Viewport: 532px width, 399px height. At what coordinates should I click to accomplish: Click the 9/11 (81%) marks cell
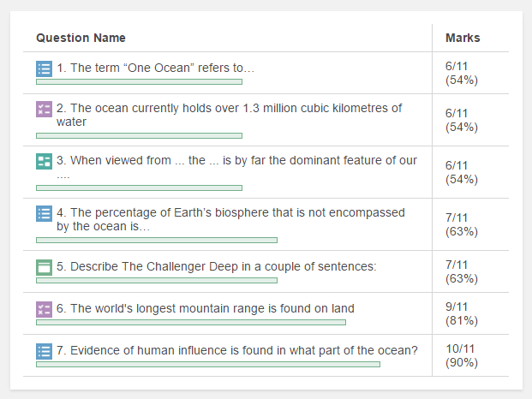(x=462, y=314)
